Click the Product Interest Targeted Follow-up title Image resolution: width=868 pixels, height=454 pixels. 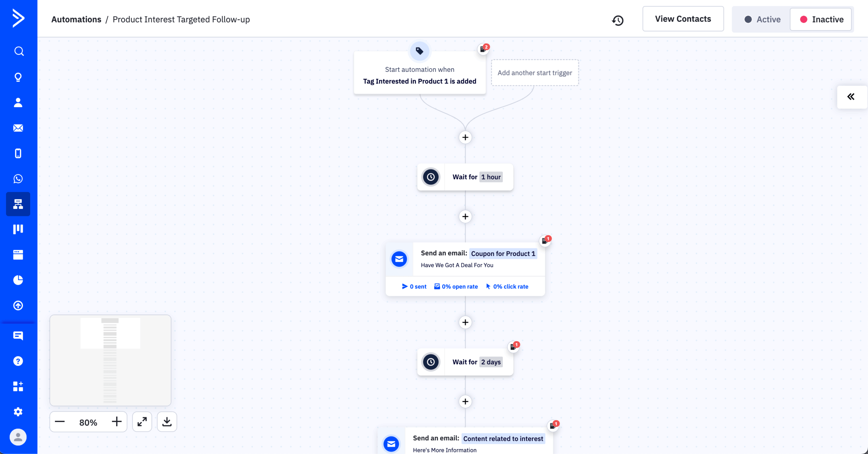[x=181, y=19]
